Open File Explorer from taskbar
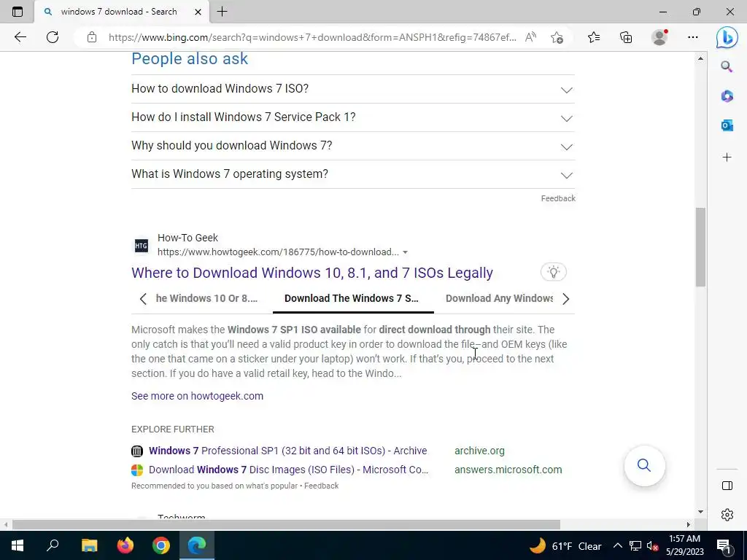747x560 pixels. 89,545
